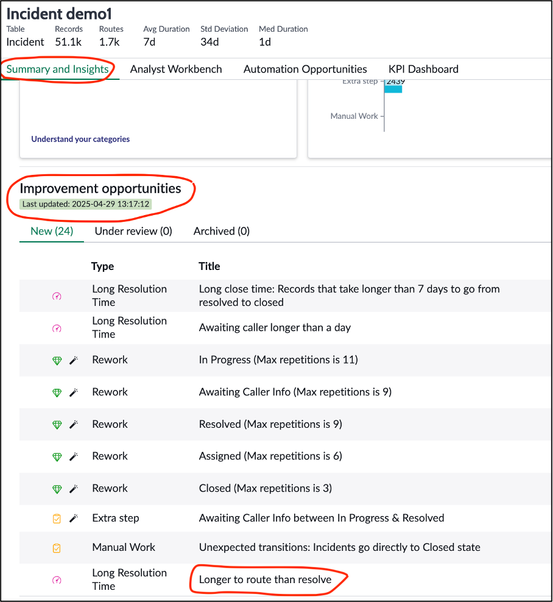Click gauge icon on Longer to route row
The height and width of the screenshot is (602, 553).
click(x=57, y=580)
